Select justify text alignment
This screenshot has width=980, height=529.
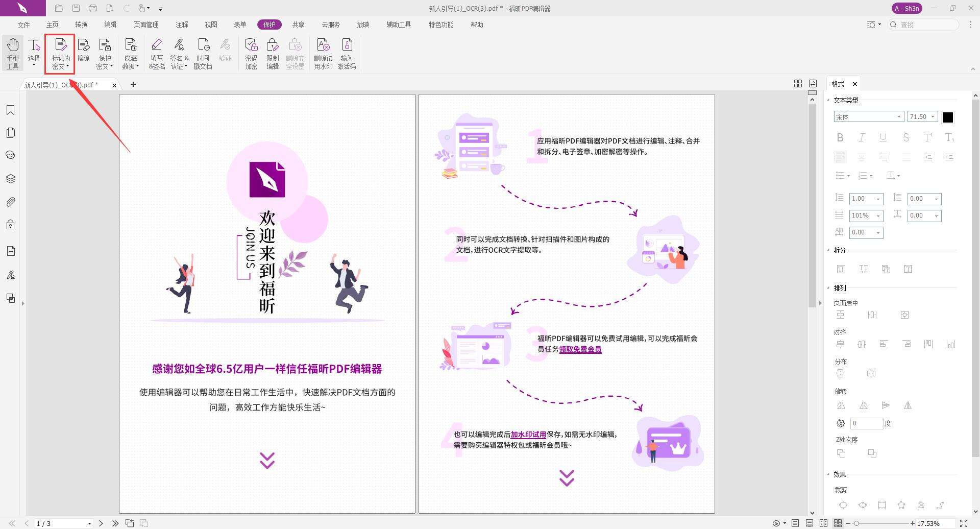coord(906,157)
